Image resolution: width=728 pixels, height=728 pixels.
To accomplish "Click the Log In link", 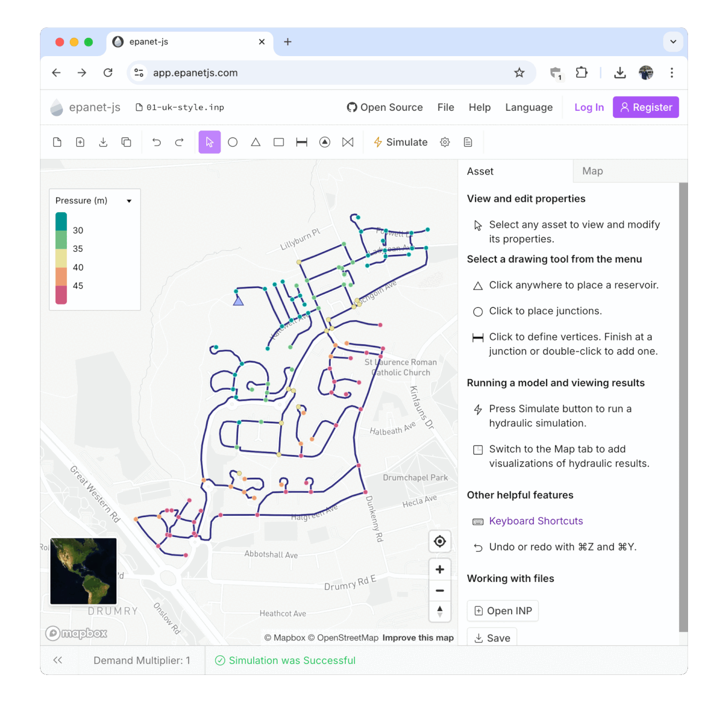I will point(589,107).
